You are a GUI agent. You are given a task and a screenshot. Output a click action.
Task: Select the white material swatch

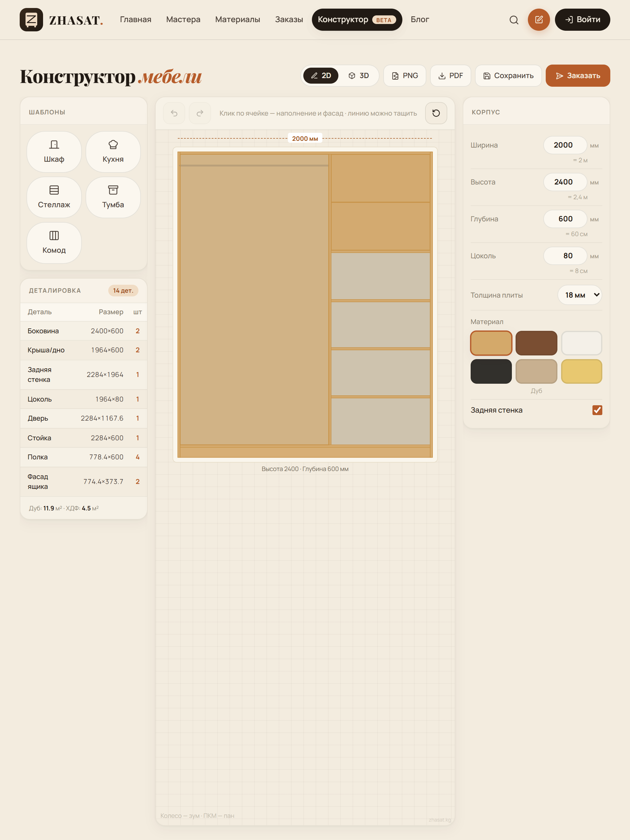(x=581, y=343)
